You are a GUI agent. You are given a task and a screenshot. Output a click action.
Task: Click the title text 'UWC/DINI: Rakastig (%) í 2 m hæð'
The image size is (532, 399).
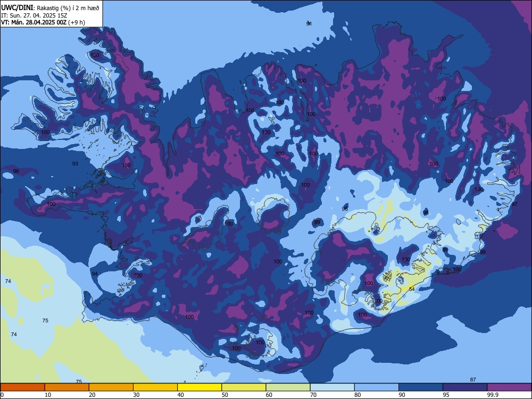50,7
